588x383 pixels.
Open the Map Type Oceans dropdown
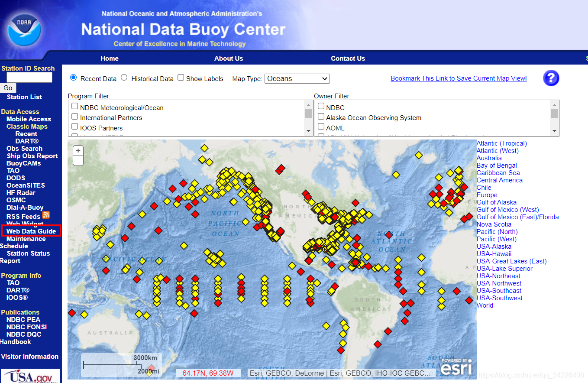[x=297, y=78]
